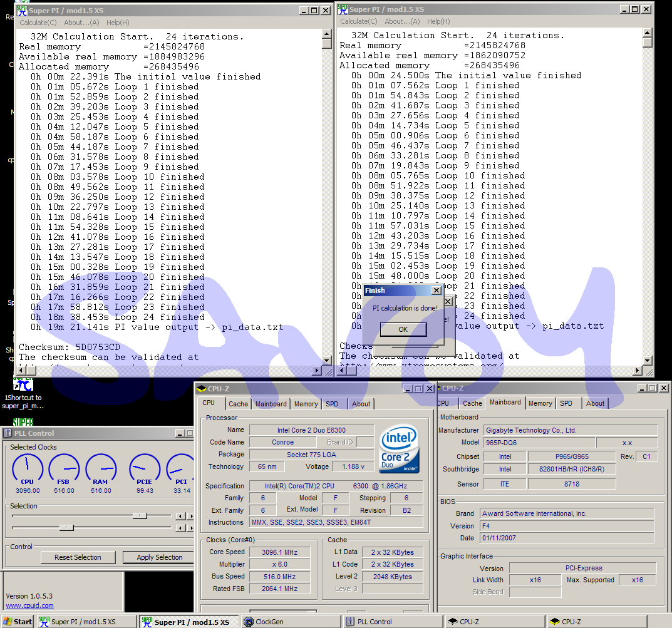
Task: Switch to Cache tab in left CPU-Z window
Action: click(x=238, y=404)
